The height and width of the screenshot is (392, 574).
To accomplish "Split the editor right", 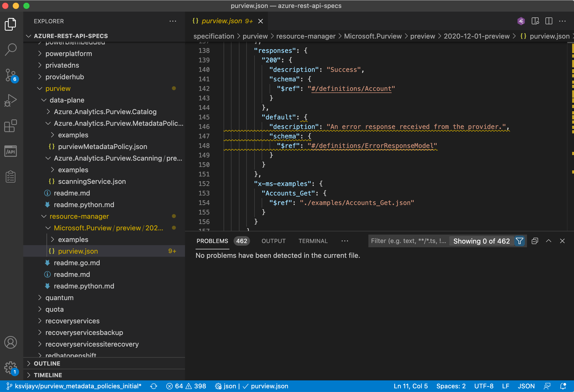I will 549,21.
